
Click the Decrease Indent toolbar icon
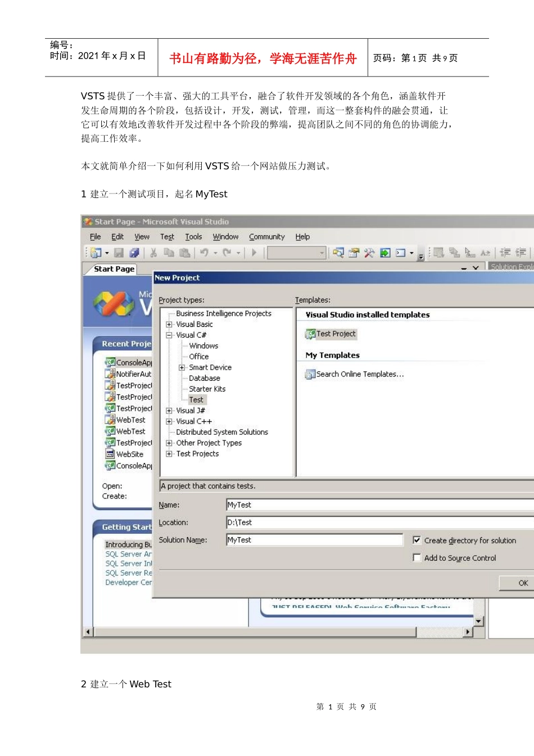click(x=505, y=253)
